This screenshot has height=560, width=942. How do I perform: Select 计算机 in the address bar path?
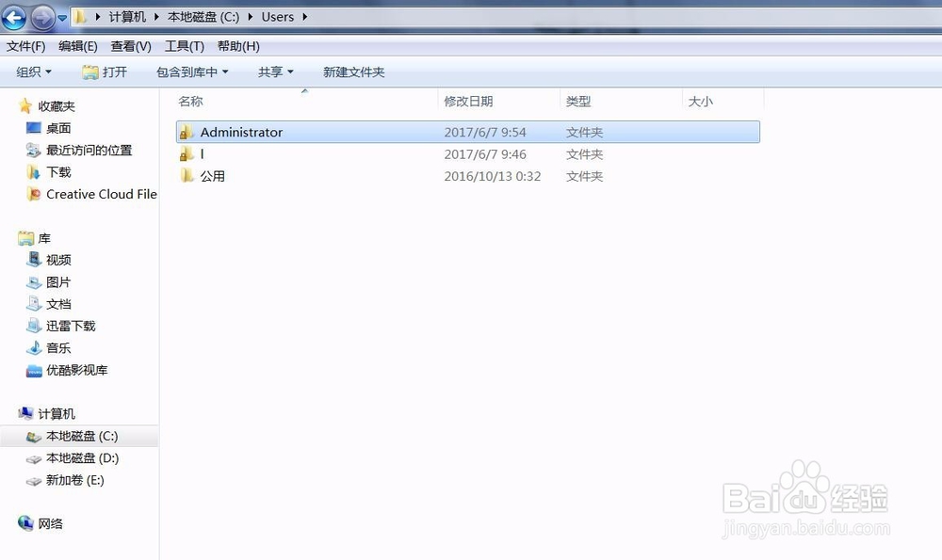point(127,17)
